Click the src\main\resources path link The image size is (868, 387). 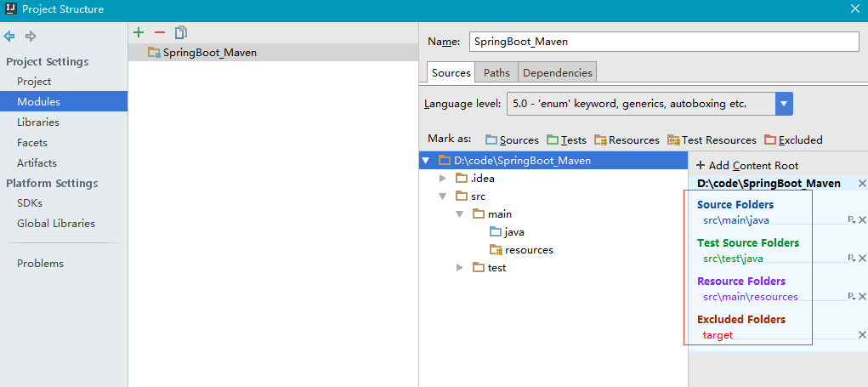(751, 297)
